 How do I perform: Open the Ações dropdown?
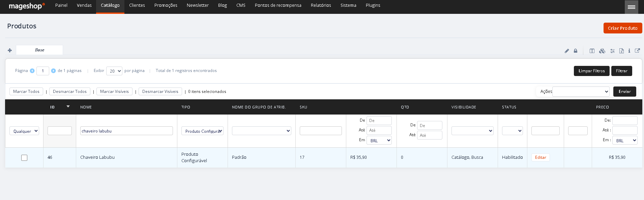tap(581, 92)
